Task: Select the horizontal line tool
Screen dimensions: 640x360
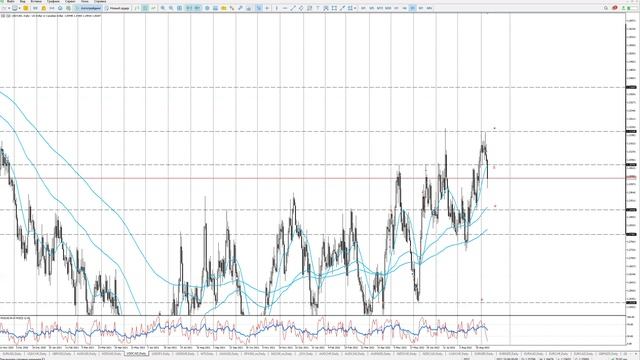Action: coord(284,8)
